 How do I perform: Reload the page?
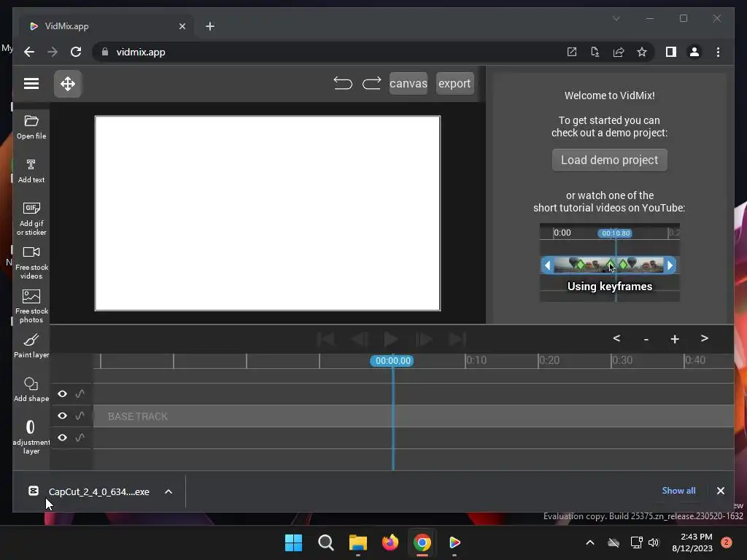point(76,52)
